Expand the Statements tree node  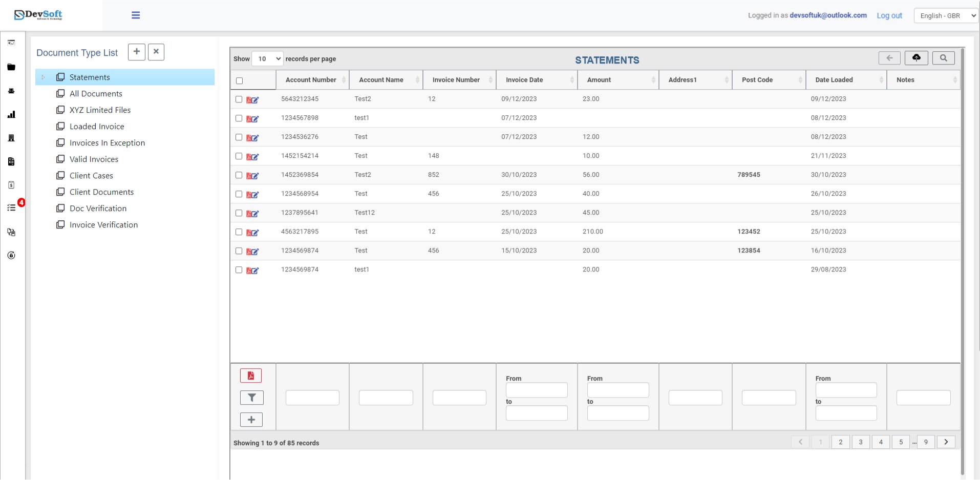pos(43,77)
